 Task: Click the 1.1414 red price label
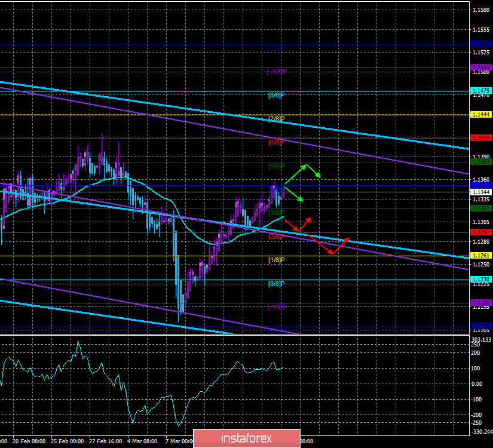pos(480,138)
